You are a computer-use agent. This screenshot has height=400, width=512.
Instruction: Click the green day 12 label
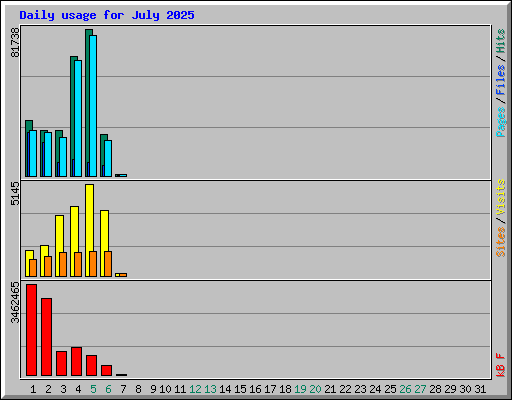[195, 389]
